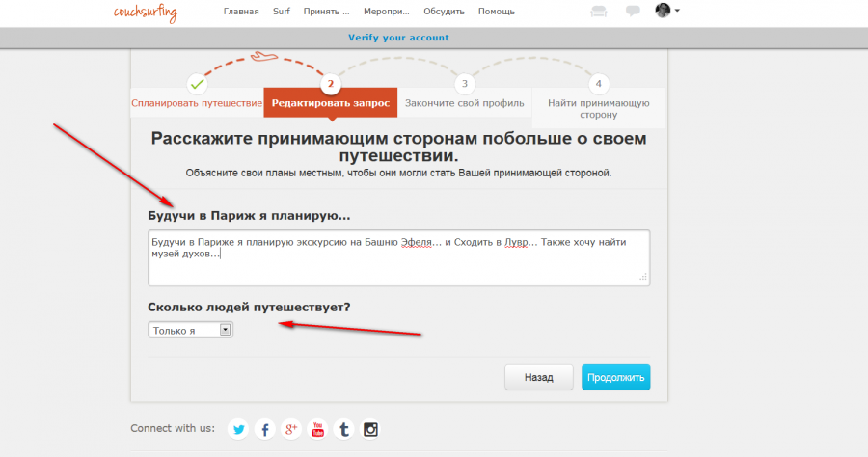Viewport: 868px width, 457px height.
Task: Open the Меропри... menu item
Action: [387, 12]
